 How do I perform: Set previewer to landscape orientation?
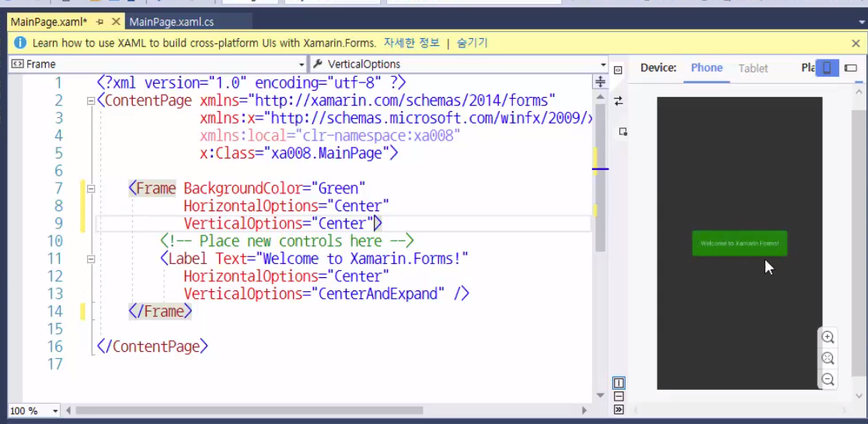click(x=851, y=68)
